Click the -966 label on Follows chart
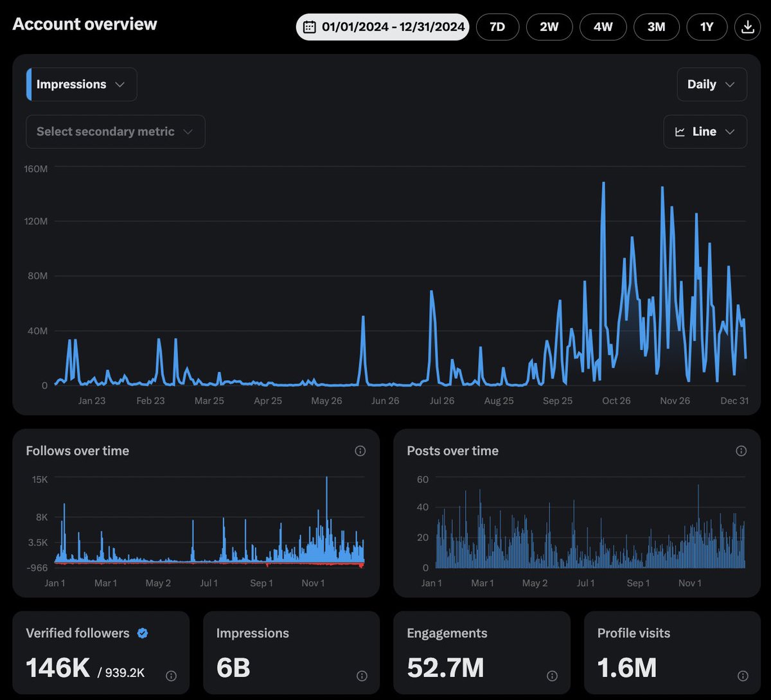This screenshot has height=700, width=771. [x=37, y=568]
